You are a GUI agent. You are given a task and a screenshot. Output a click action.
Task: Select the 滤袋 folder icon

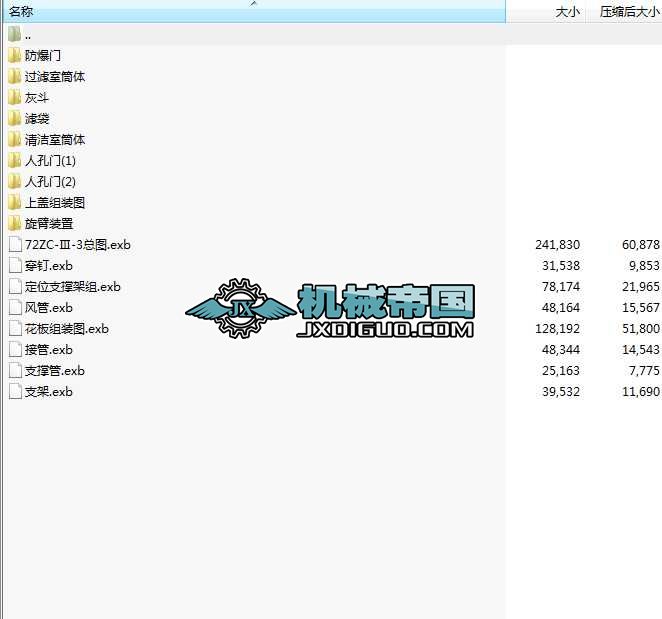[x=14, y=119]
